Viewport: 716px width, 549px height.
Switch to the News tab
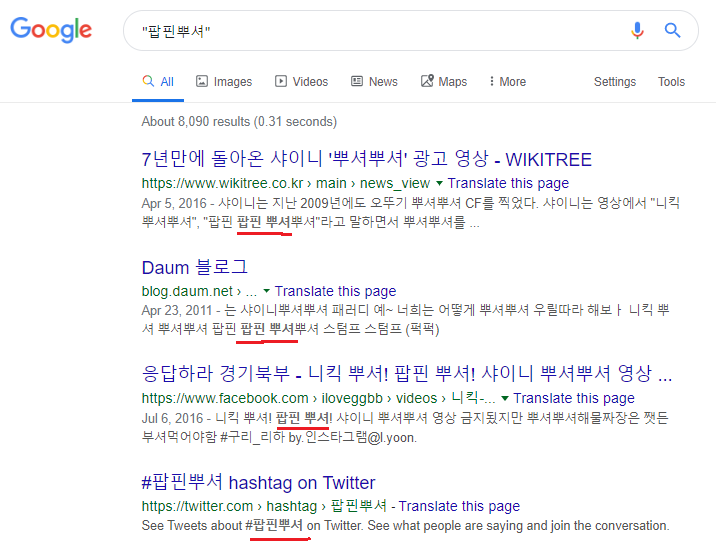(374, 82)
